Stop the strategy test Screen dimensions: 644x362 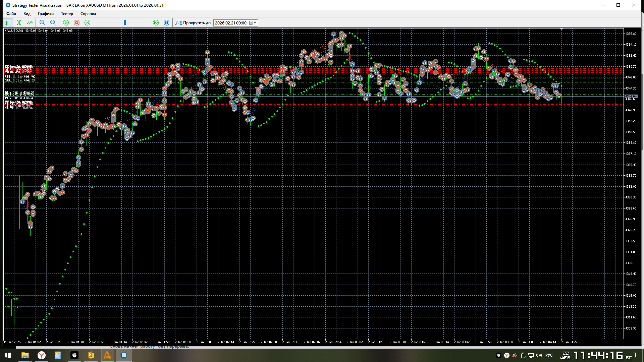tap(76, 23)
